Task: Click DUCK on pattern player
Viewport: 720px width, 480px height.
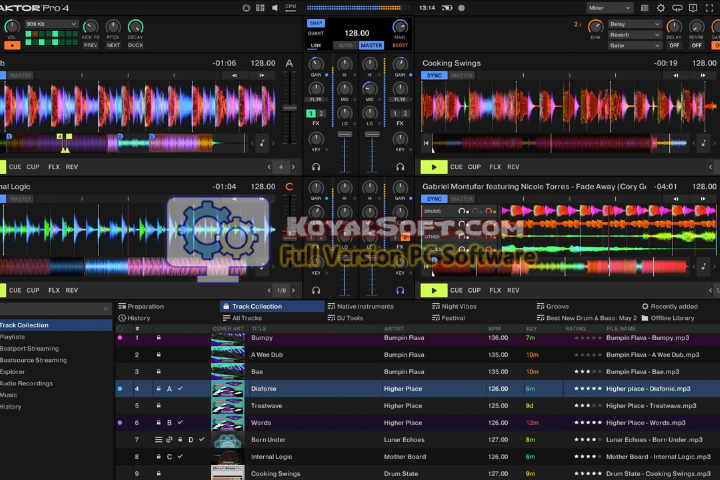Action: [135, 45]
